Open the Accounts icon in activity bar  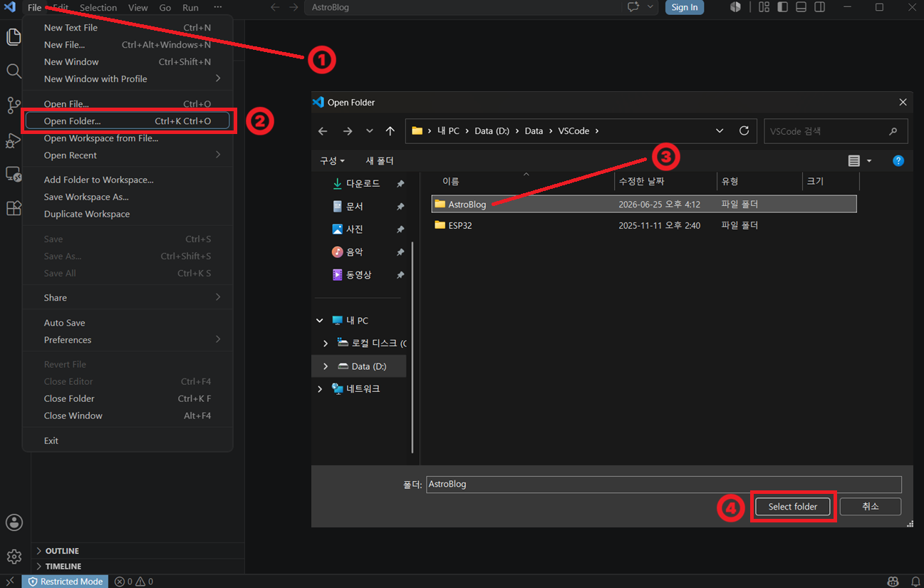click(14, 522)
